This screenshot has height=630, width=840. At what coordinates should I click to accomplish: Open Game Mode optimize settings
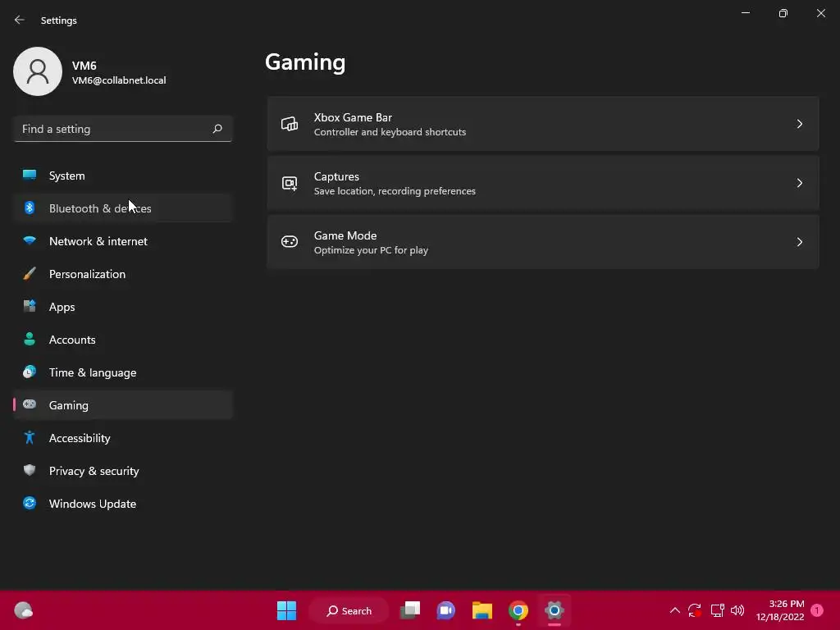click(543, 242)
